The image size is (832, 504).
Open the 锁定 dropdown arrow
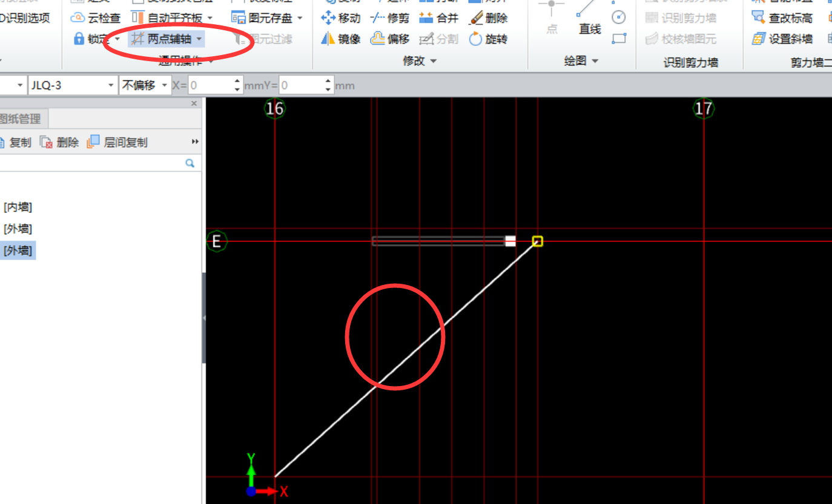pos(117,39)
